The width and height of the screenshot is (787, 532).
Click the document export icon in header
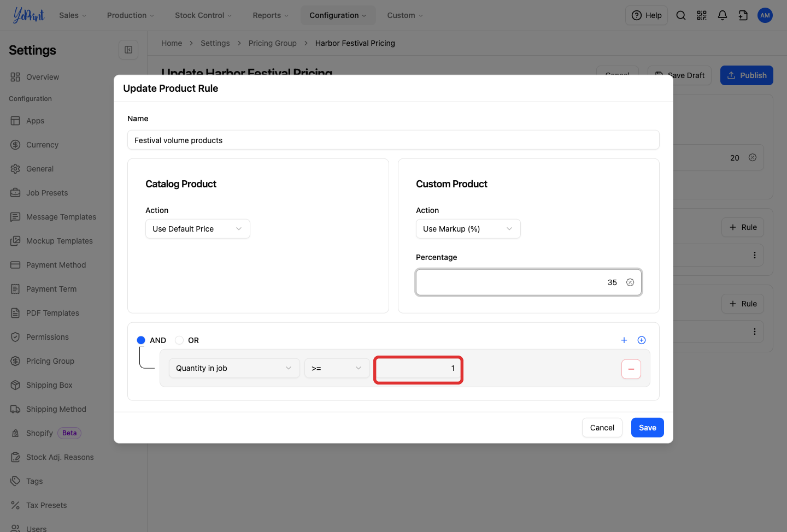(743, 15)
